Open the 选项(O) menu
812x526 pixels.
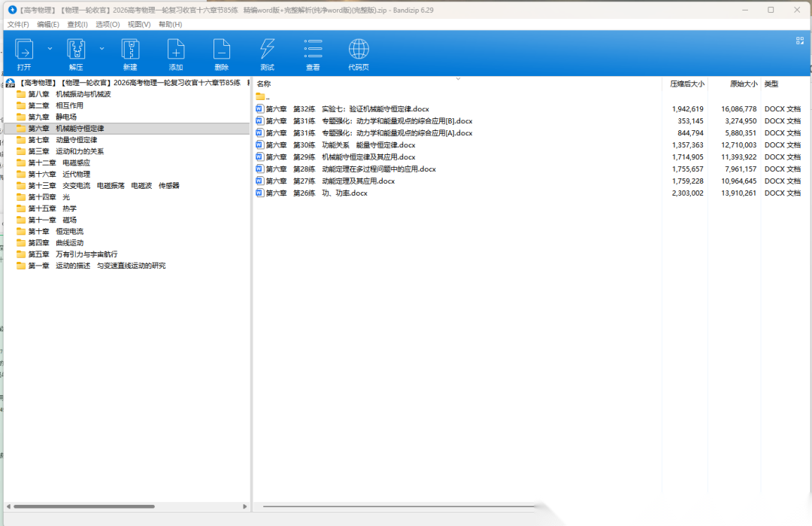108,24
